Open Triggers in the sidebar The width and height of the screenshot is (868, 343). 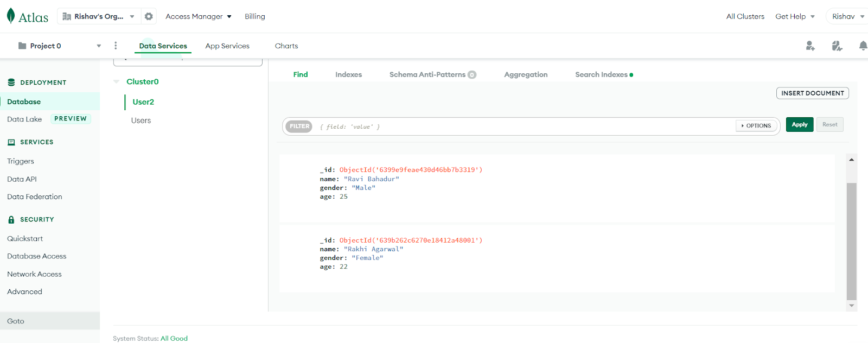coord(21,161)
